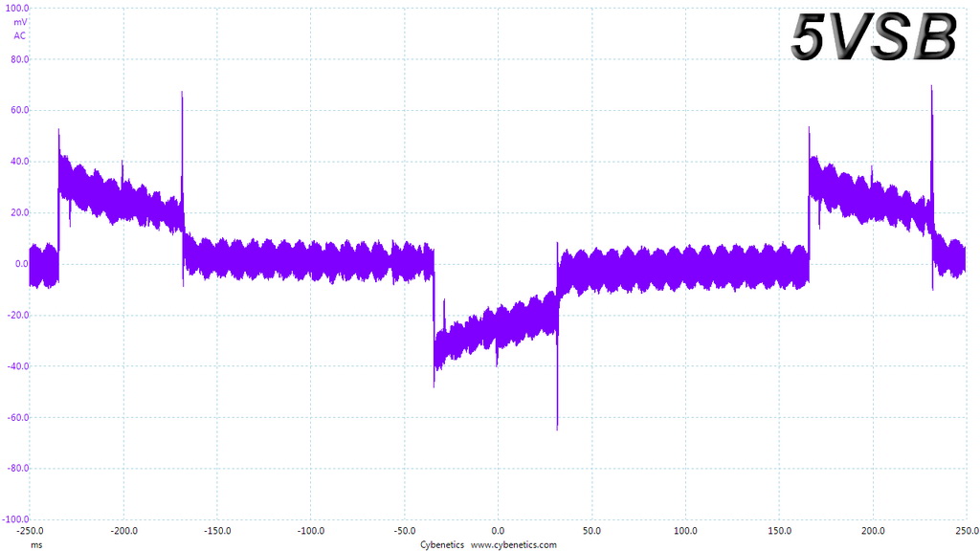Click the -250.0 x-axis label
This screenshot has height=551, width=980.
point(30,531)
